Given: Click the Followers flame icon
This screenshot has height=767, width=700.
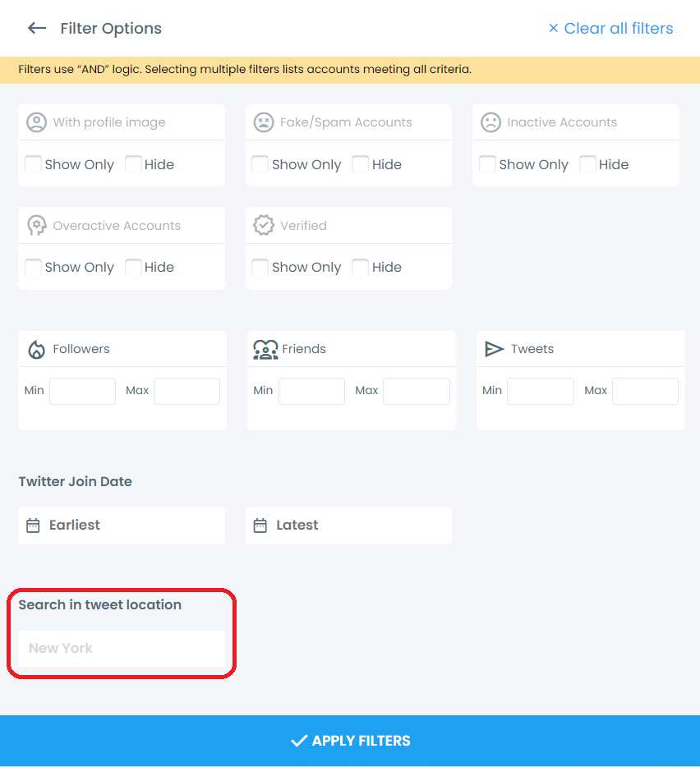Looking at the screenshot, I should [x=36, y=348].
